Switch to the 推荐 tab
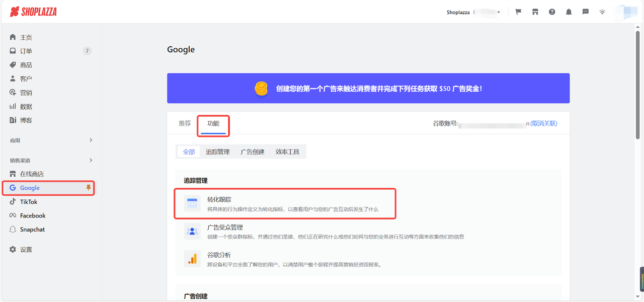 tap(185, 122)
